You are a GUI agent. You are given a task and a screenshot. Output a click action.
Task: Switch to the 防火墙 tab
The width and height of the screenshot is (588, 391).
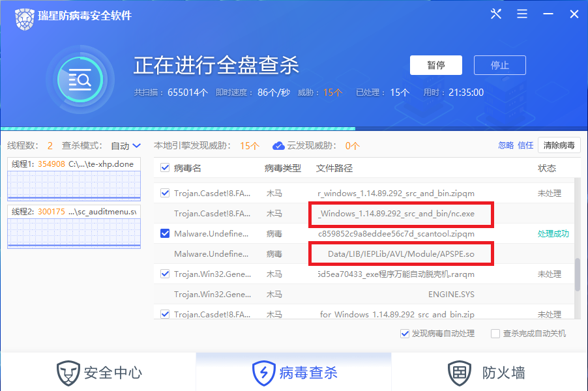(x=490, y=372)
